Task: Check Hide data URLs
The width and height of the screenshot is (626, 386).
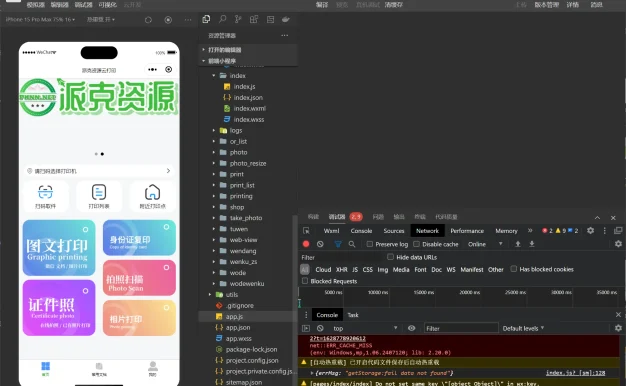Action: [x=390, y=257]
